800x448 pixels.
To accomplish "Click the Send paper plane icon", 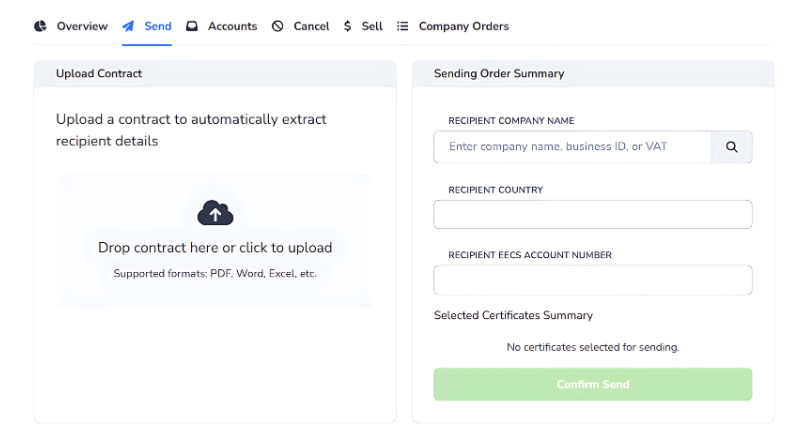I will [x=128, y=26].
